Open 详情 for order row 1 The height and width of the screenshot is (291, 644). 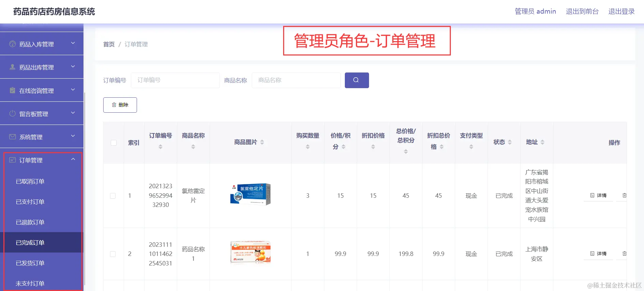click(598, 195)
